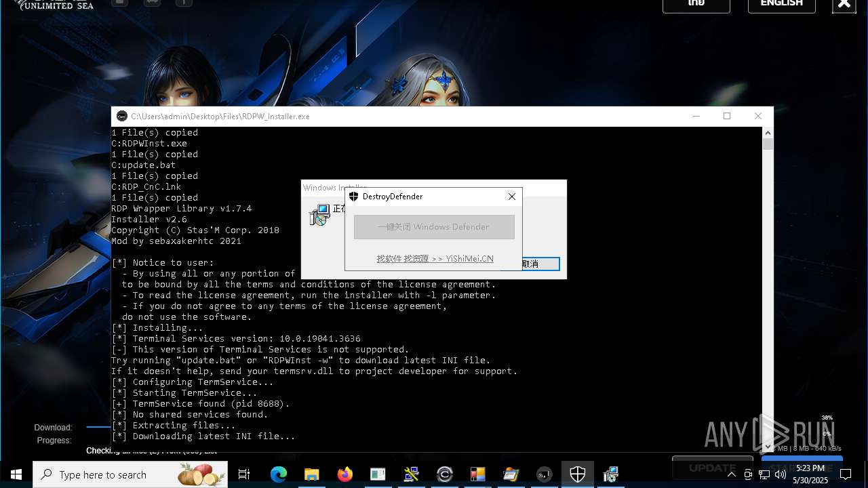This screenshot has width=868, height=488.
Task: Click console line 'Copyright (C) Stas'M Corp. 2018'
Action: click(x=195, y=230)
